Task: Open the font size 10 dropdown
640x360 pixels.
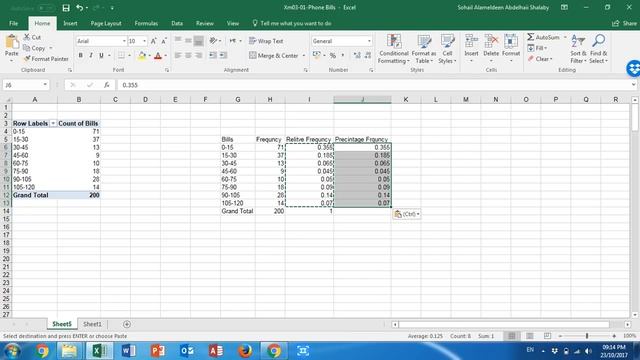Action: (144, 41)
